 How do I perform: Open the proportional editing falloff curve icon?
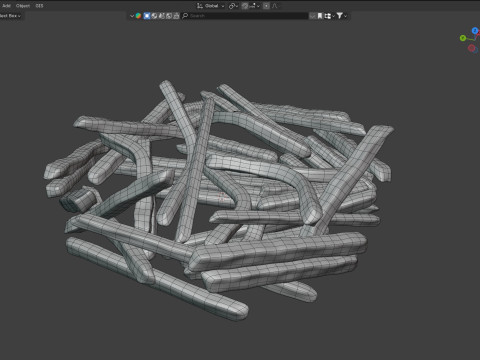click(275, 6)
